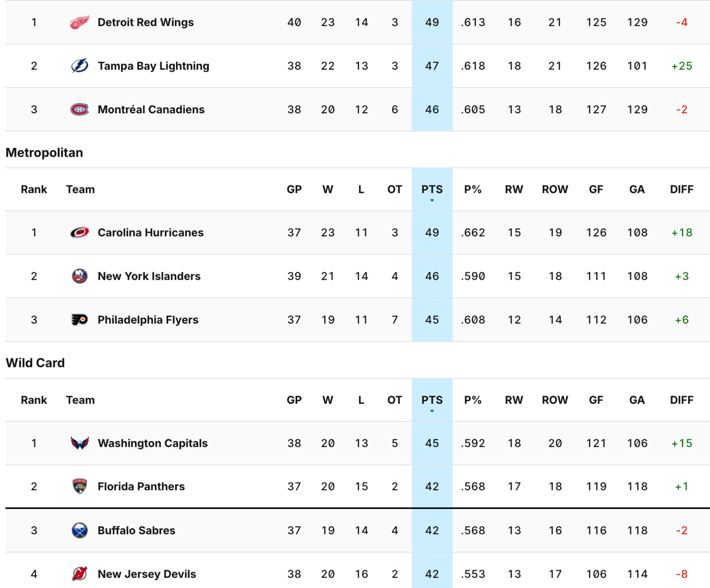The image size is (710, 588).
Task: Sort Metropolitan table by PTS column
Action: tap(432, 190)
